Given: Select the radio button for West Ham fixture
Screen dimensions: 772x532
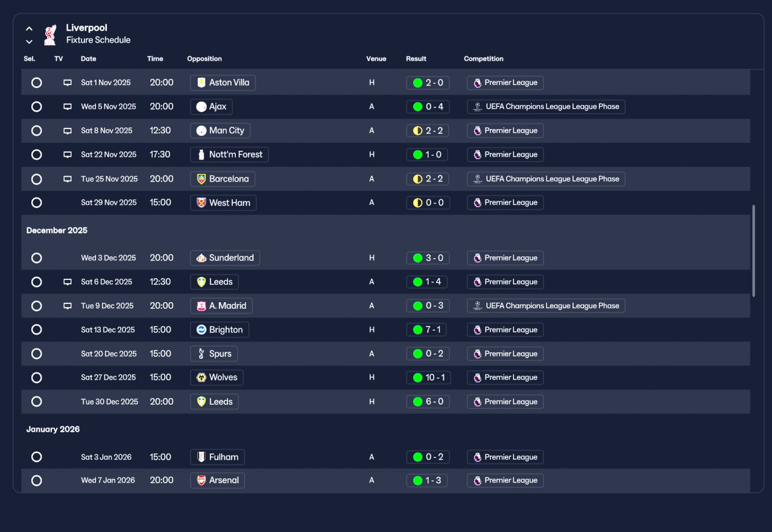Looking at the screenshot, I should (37, 203).
